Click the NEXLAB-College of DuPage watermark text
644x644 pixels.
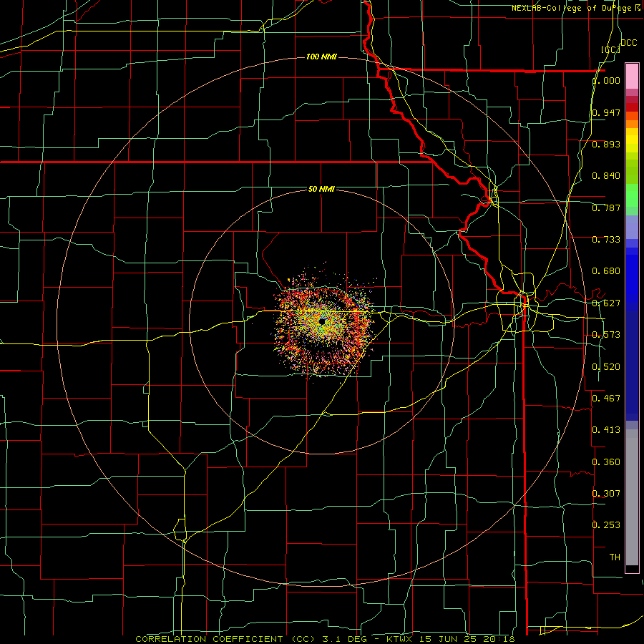tap(576, 8)
